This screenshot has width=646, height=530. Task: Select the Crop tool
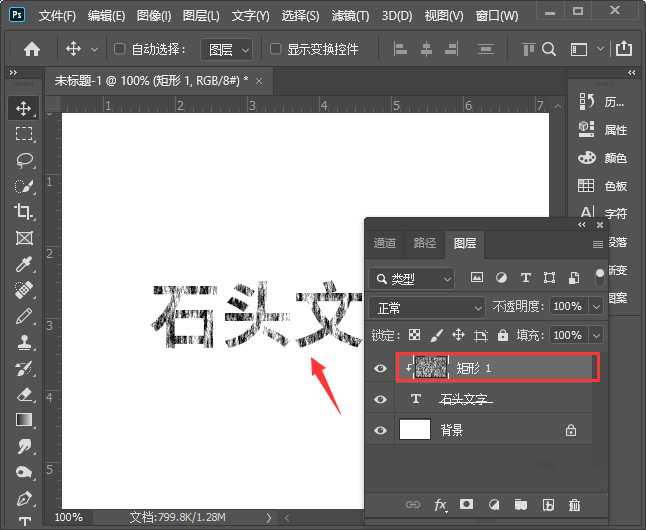[24, 211]
